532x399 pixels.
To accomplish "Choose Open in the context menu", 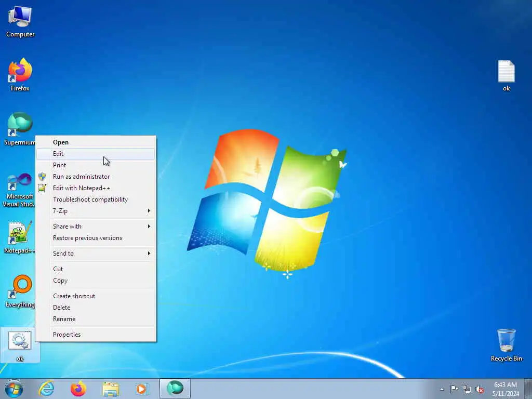I will [96, 142].
